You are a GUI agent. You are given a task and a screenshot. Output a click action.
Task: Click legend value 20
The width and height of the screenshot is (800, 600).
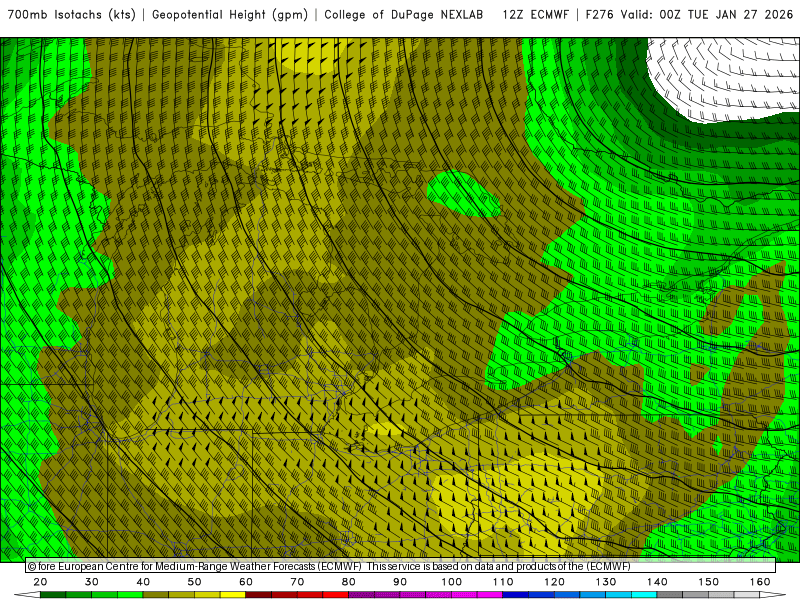[x=40, y=582]
